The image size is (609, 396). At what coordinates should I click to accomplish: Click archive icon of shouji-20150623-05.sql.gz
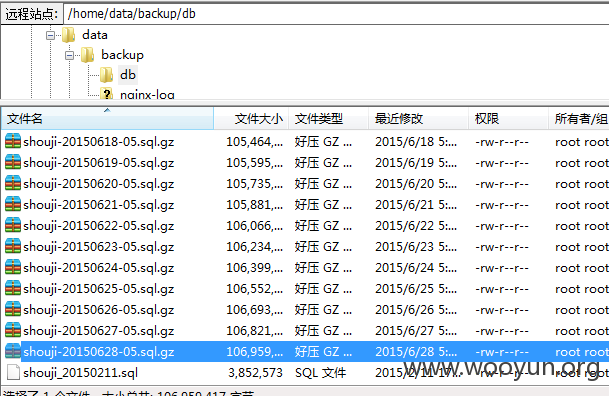13,246
